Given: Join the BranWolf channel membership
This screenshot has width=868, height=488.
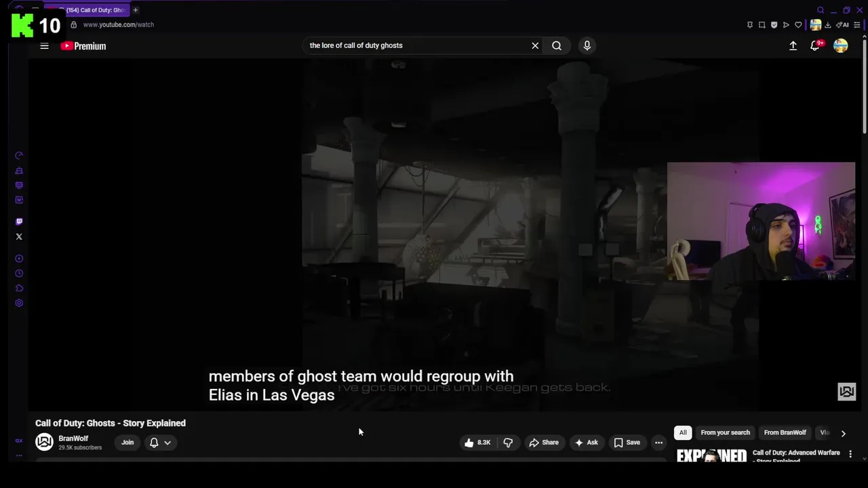Looking at the screenshot, I should tap(127, 443).
